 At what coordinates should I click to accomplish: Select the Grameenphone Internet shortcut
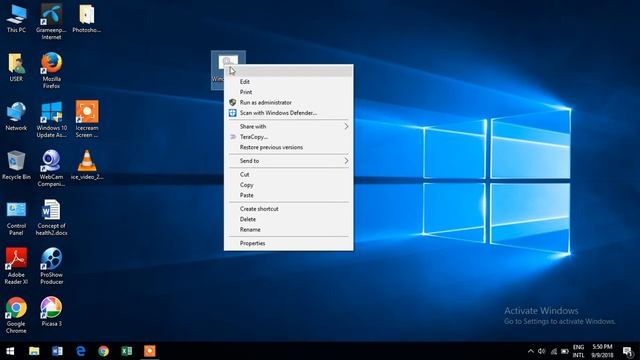click(x=51, y=22)
